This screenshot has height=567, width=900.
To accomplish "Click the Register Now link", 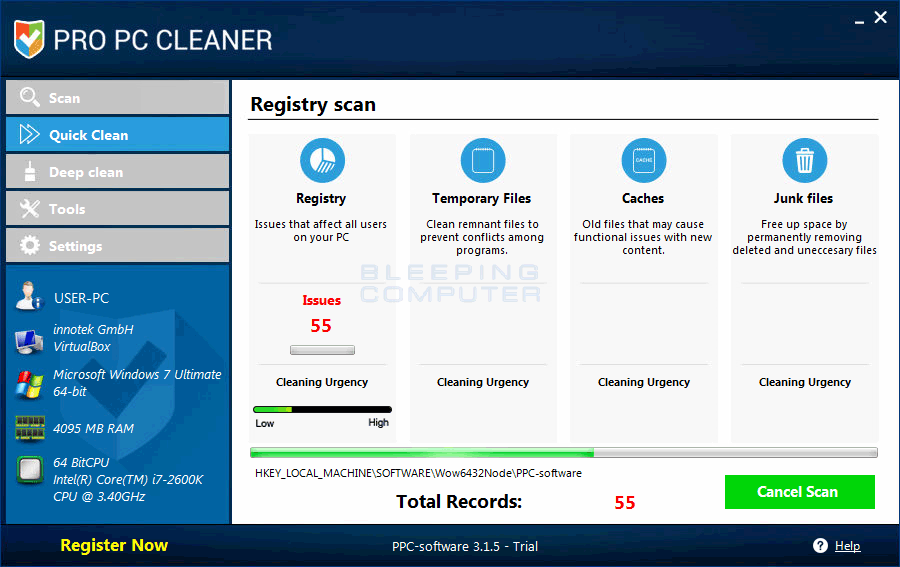I will click(x=114, y=545).
